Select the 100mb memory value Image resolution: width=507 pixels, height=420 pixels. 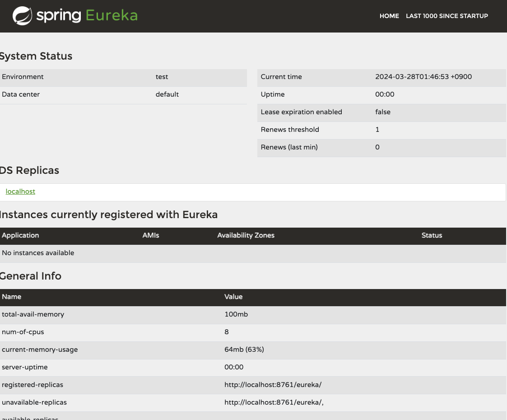point(236,314)
